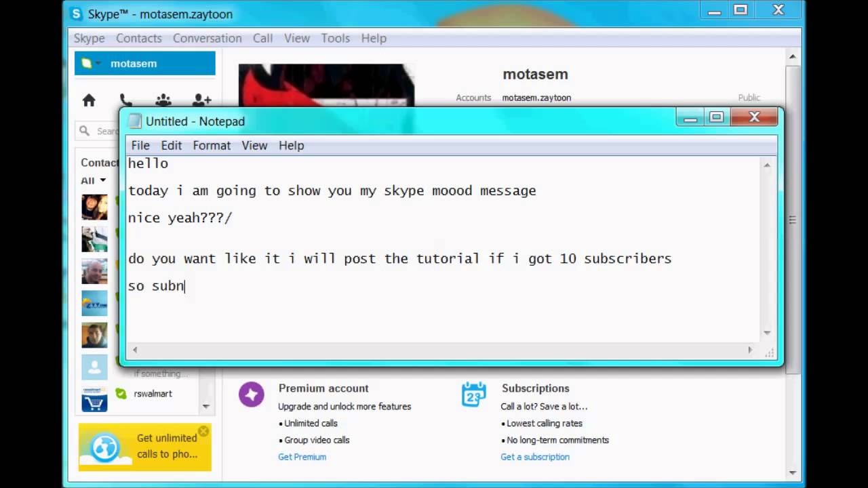This screenshot has height=488, width=868.
Task: Open Notepad's Format menu
Action: pyautogui.click(x=212, y=145)
